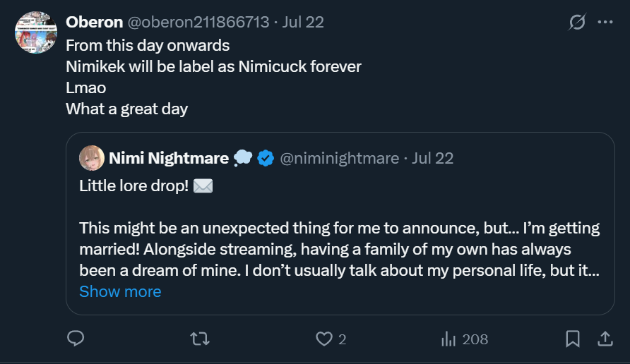630x364 pixels.
Task: Click the quoted tweet's Jul 22 date
Action: click(x=433, y=158)
